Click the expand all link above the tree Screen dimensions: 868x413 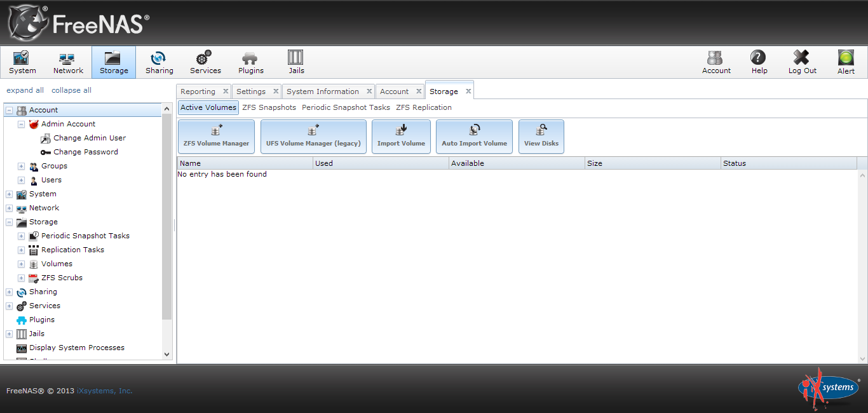coord(25,90)
